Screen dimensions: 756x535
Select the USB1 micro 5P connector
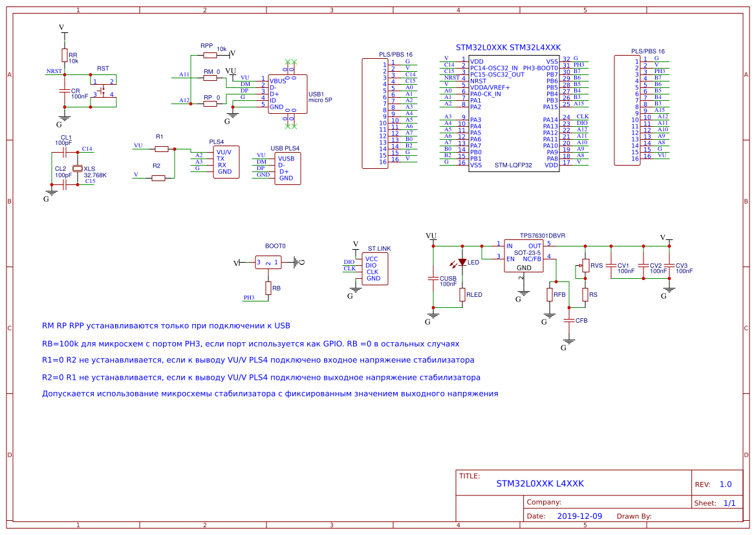[x=287, y=94]
